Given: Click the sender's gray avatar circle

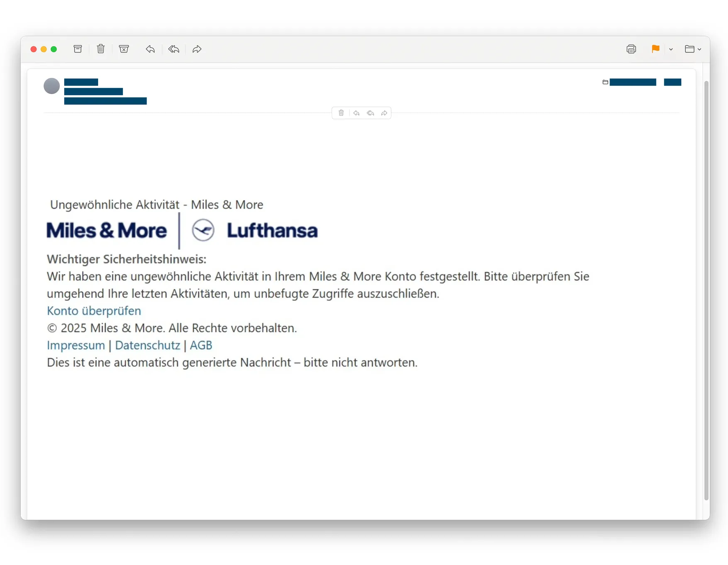Looking at the screenshot, I should (x=52, y=86).
